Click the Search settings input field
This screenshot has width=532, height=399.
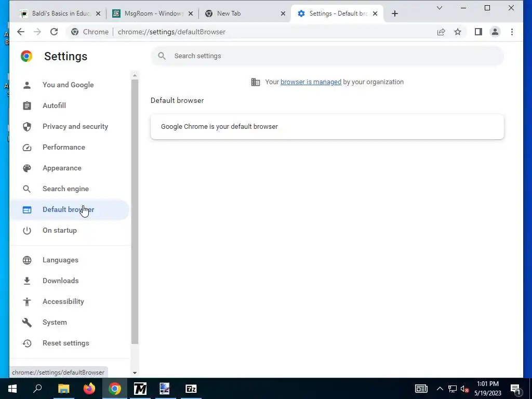pos(327,56)
